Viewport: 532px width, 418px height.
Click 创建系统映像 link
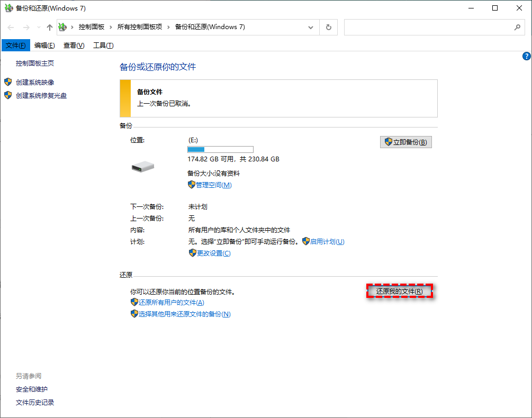(35, 82)
